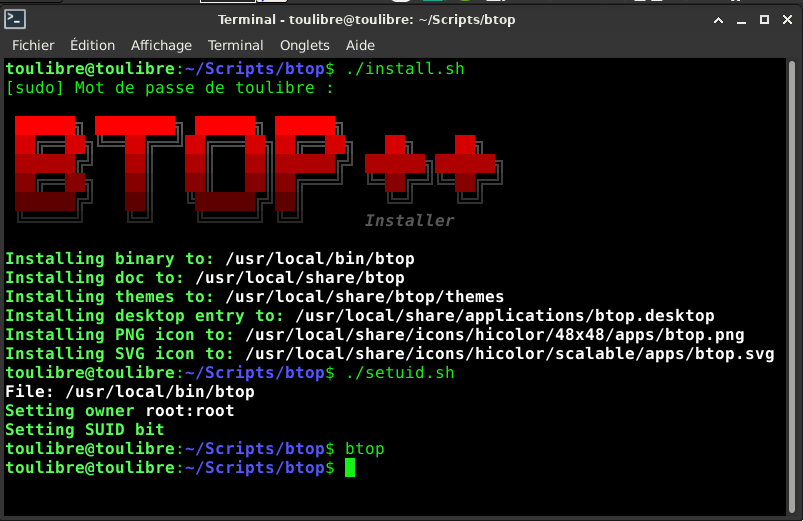Open the Fichier menu

(x=33, y=45)
